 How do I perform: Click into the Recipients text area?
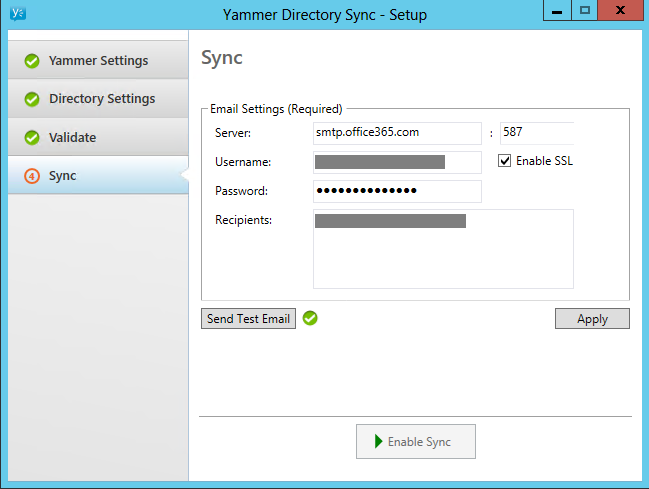[443, 249]
